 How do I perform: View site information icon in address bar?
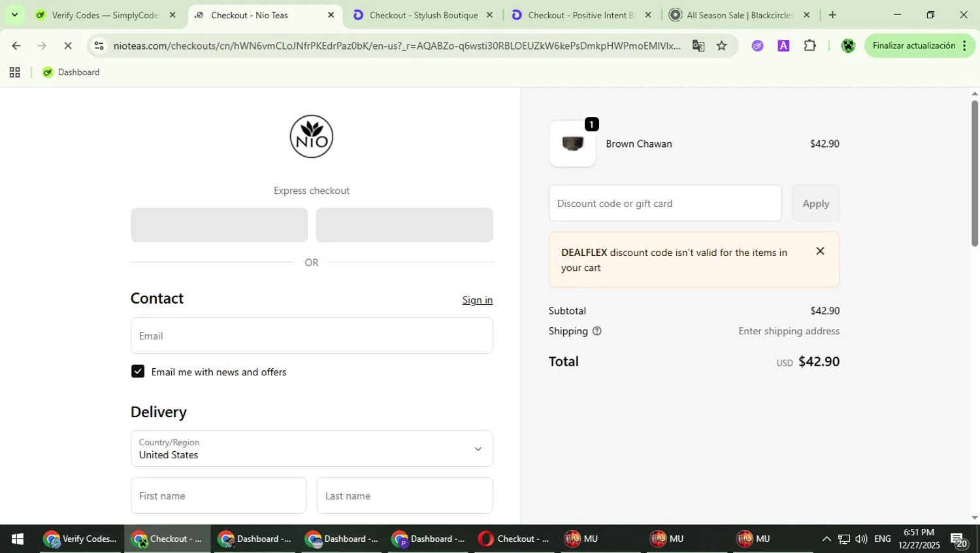[x=99, y=46]
